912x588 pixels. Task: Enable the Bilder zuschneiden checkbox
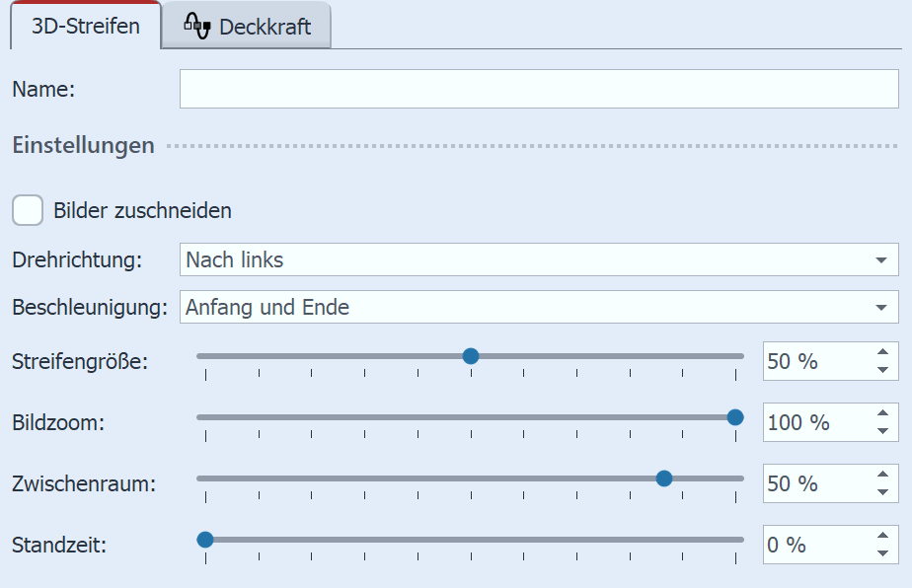tap(28, 210)
